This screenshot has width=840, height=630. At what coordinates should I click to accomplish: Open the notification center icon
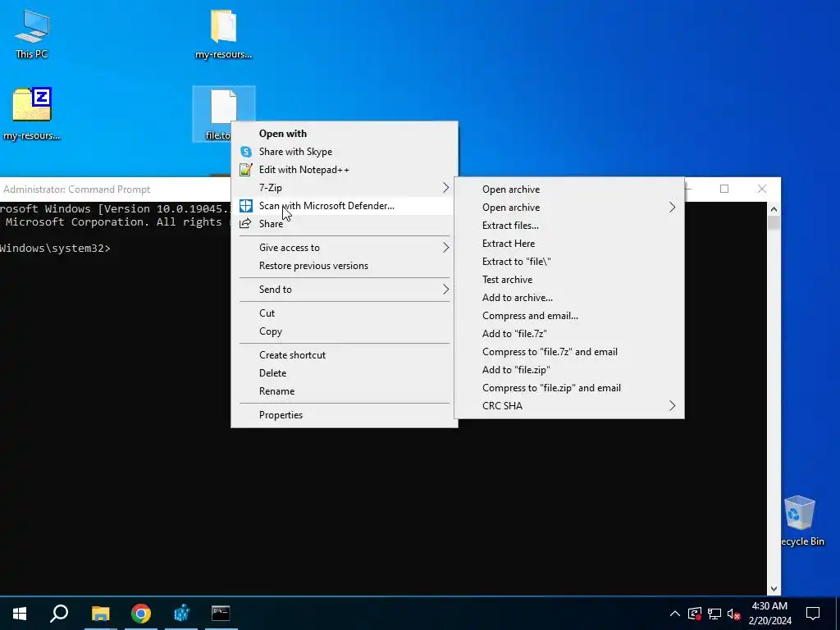coord(813,614)
